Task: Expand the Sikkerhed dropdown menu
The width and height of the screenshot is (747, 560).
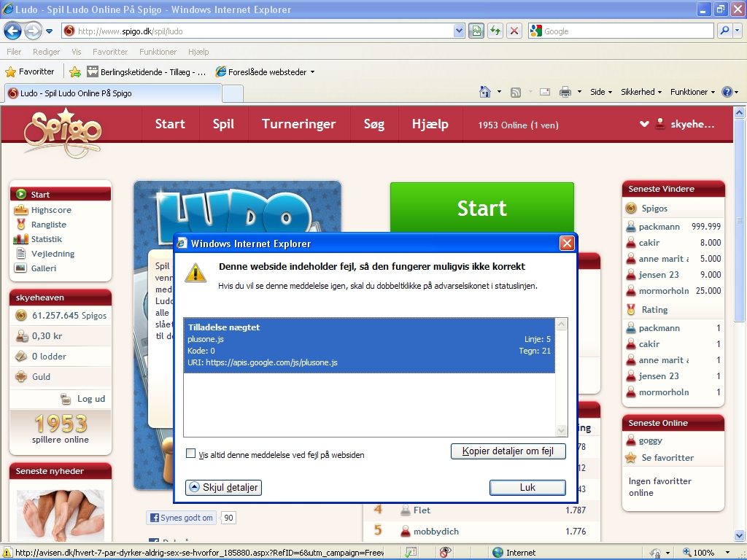Action: pyautogui.click(x=641, y=92)
